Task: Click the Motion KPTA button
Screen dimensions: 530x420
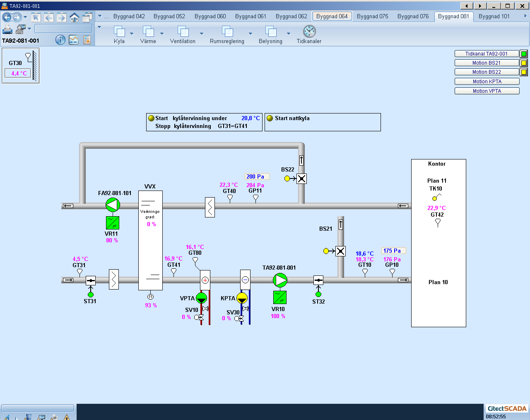Action: click(x=487, y=82)
